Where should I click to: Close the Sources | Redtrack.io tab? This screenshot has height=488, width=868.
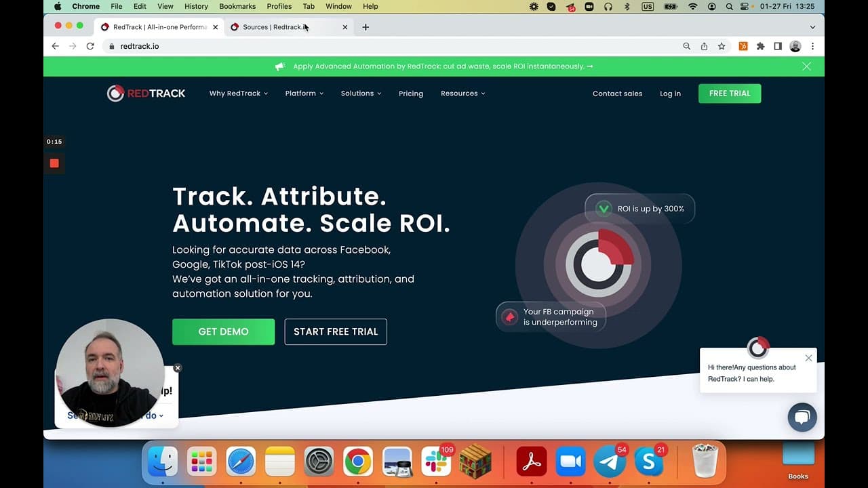coord(344,27)
